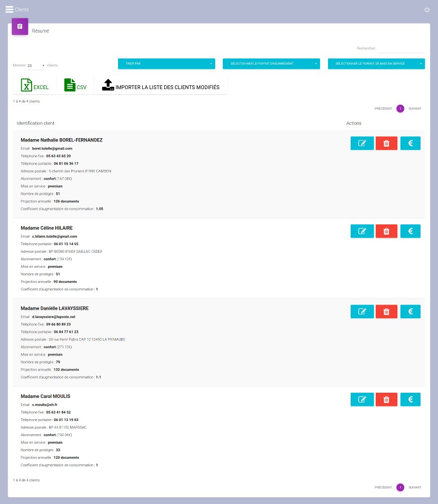Sort by Identification client column header
Viewport: 438px width, 504px height.
click(35, 123)
